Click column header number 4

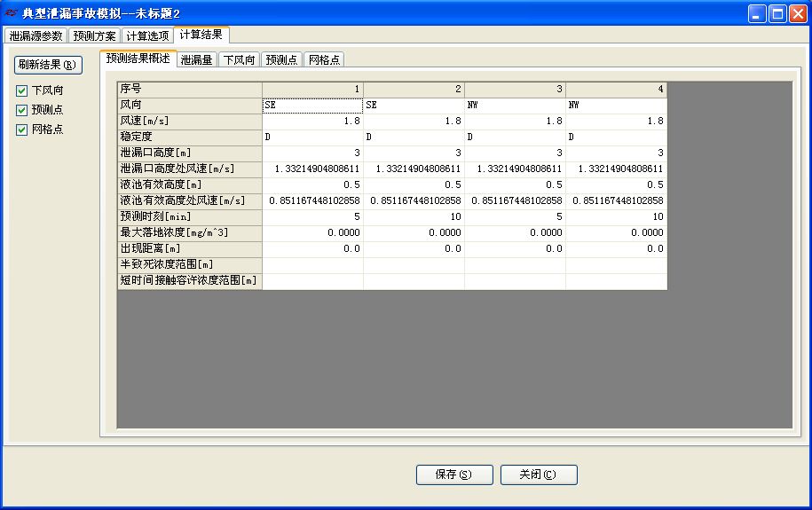pyautogui.click(x=616, y=90)
